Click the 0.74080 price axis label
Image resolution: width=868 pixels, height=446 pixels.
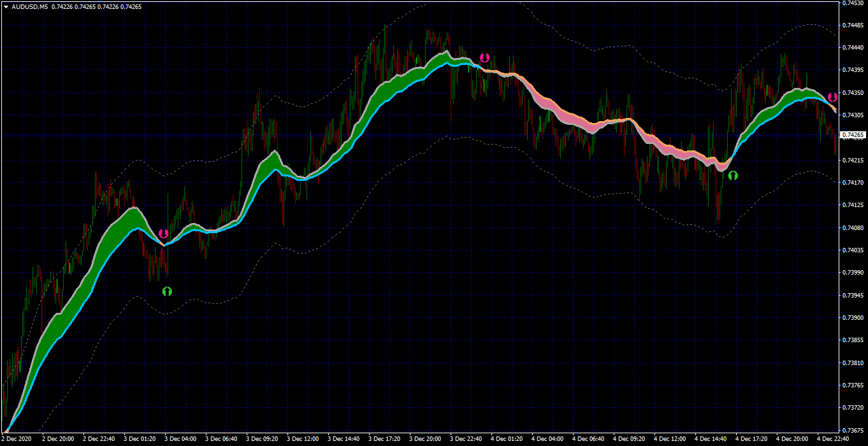click(x=853, y=228)
